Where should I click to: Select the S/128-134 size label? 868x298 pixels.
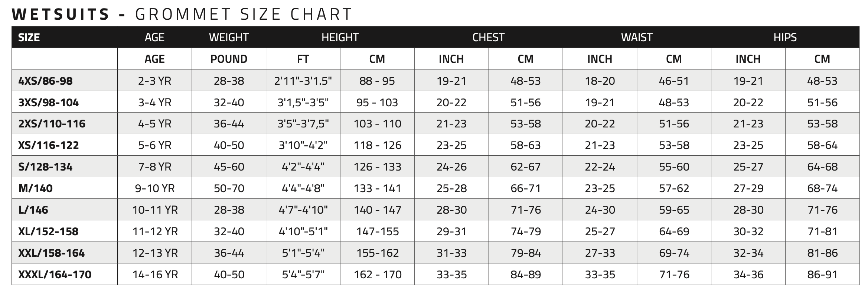[x=45, y=167]
